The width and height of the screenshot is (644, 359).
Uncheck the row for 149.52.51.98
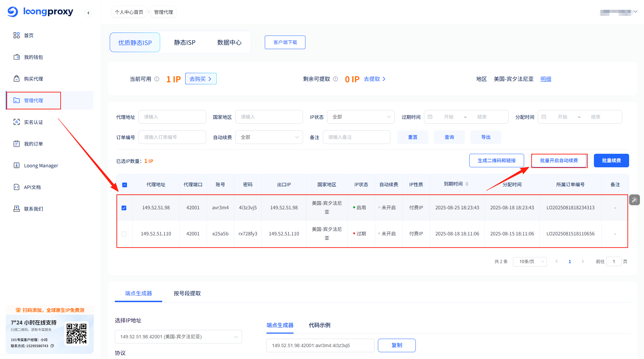point(124,208)
